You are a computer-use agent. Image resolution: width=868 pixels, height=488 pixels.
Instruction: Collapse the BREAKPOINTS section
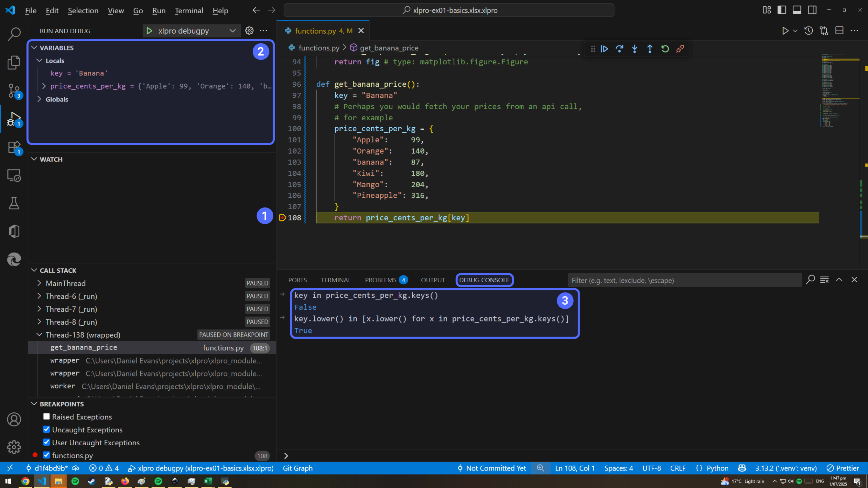34,404
